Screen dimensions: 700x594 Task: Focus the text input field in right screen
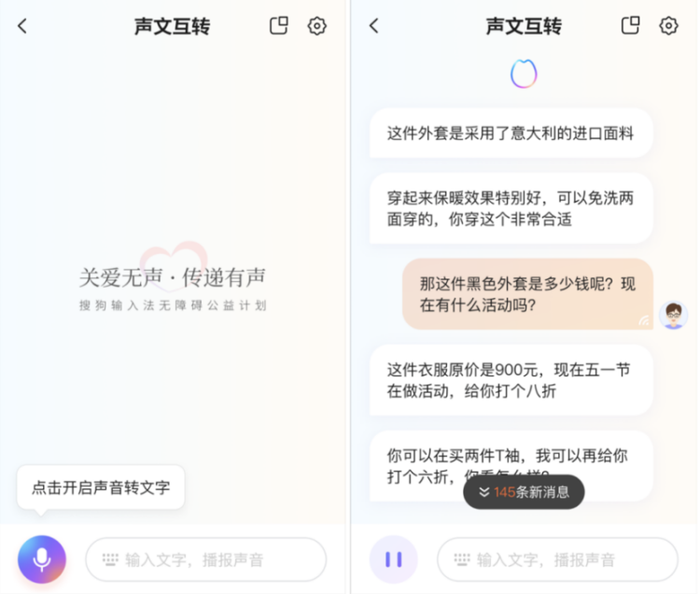point(557,559)
